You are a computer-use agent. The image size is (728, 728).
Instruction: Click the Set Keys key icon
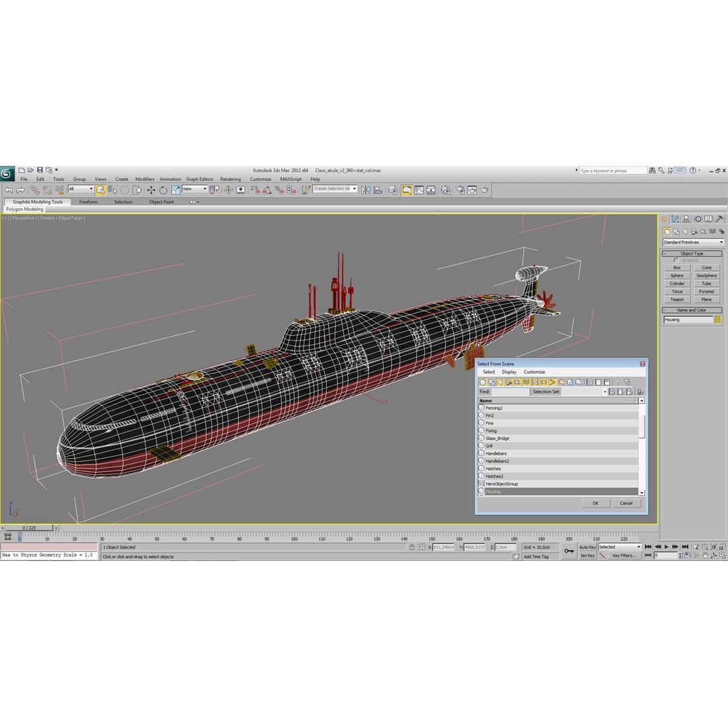point(569,551)
